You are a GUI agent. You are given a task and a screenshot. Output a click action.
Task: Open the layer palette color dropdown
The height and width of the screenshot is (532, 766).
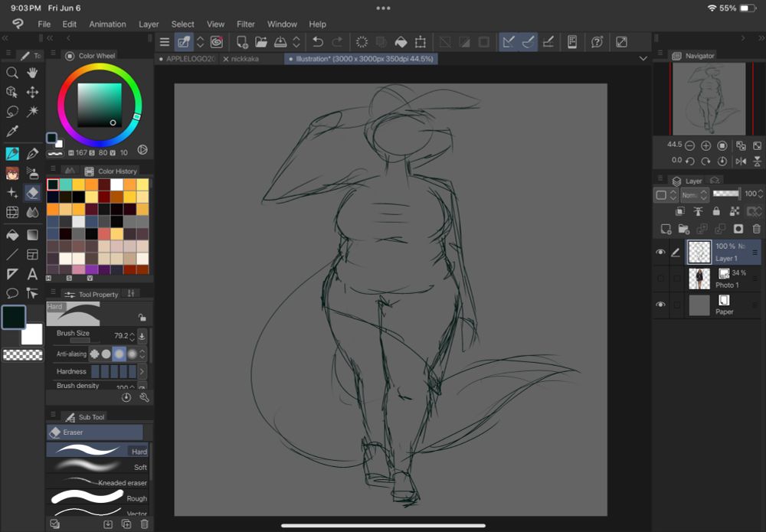tap(666, 194)
